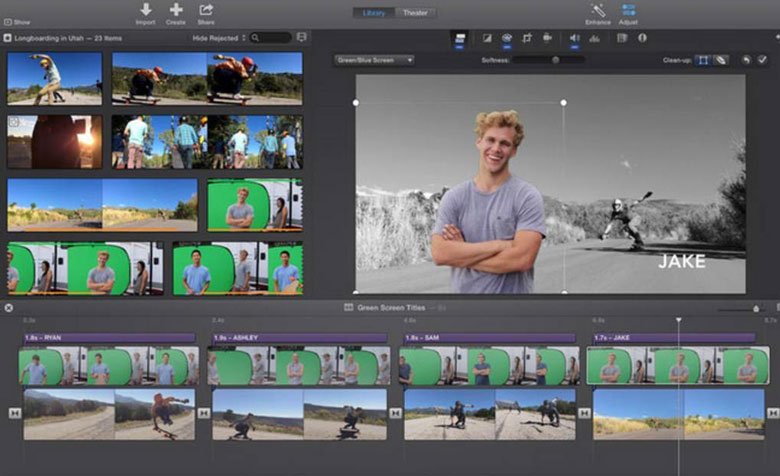Select the video overlay settings icon
Image resolution: width=780 pixels, height=476 pixels.
(x=460, y=38)
